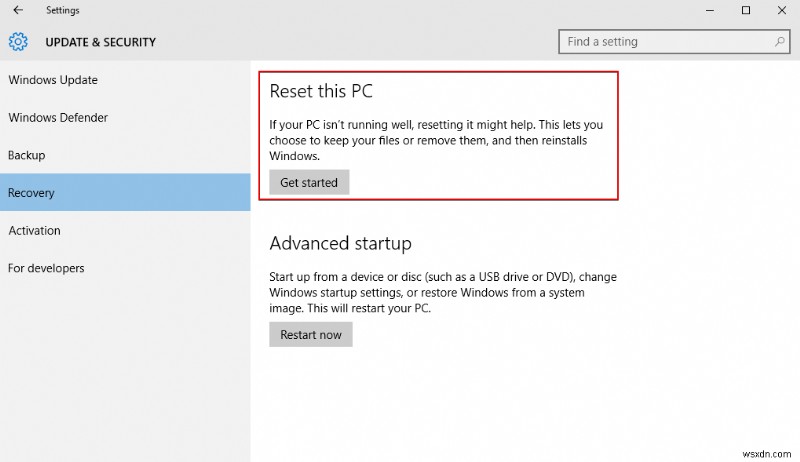This screenshot has width=800, height=462.
Task: Click the UPDATE & SECURITY title text
Action: coord(101,42)
